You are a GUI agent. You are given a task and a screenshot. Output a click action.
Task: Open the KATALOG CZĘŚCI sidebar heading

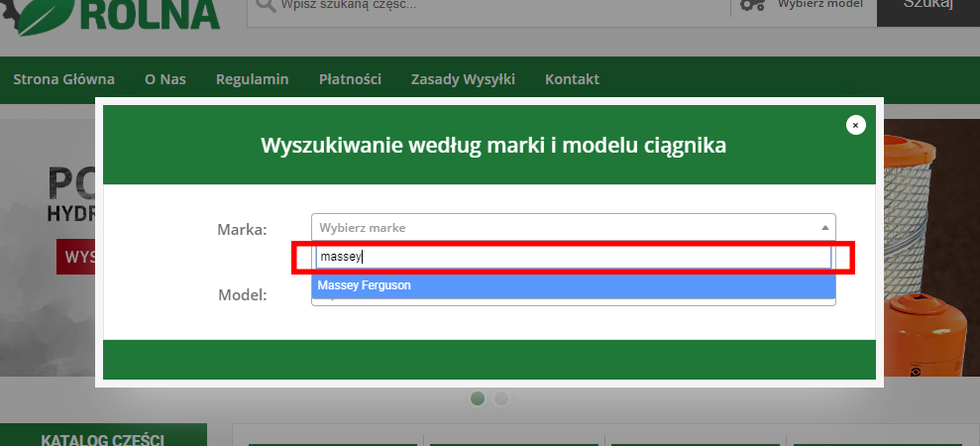point(103,439)
